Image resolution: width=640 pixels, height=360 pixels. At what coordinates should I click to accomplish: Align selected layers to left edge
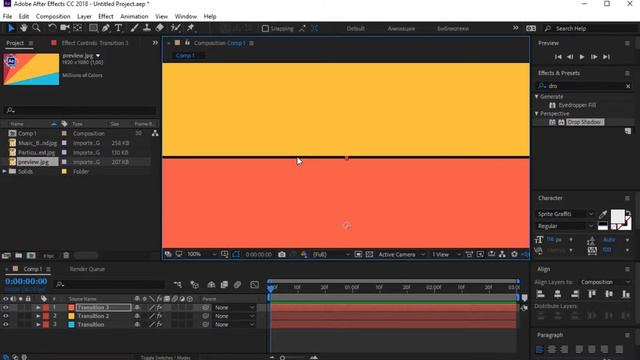pyautogui.click(x=540, y=294)
